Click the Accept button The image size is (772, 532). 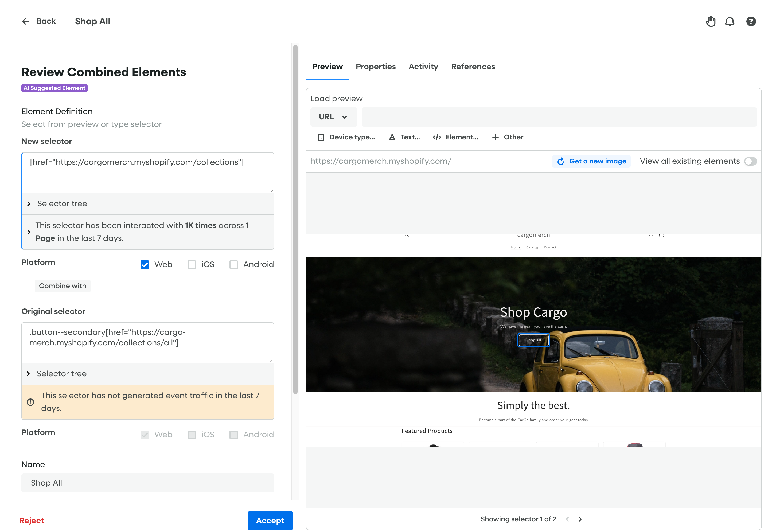270,520
